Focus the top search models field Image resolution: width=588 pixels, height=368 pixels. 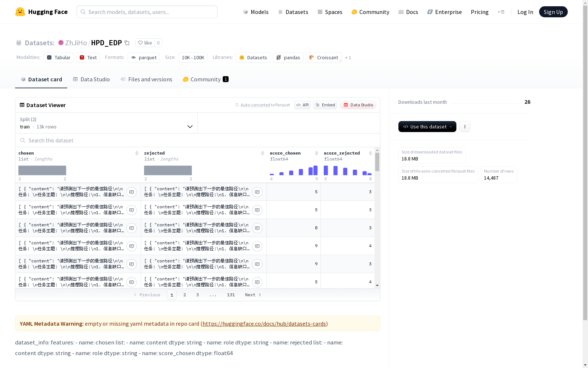(147, 12)
